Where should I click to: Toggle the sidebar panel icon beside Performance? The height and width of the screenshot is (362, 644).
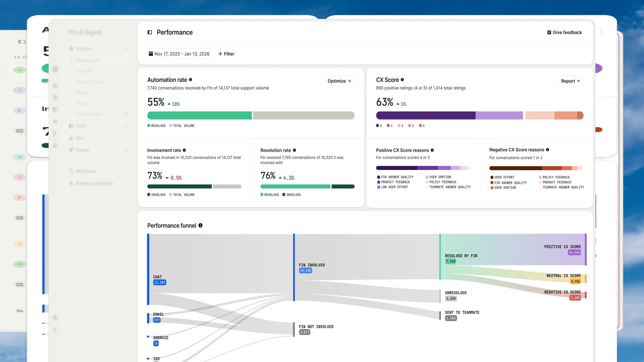(x=150, y=32)
